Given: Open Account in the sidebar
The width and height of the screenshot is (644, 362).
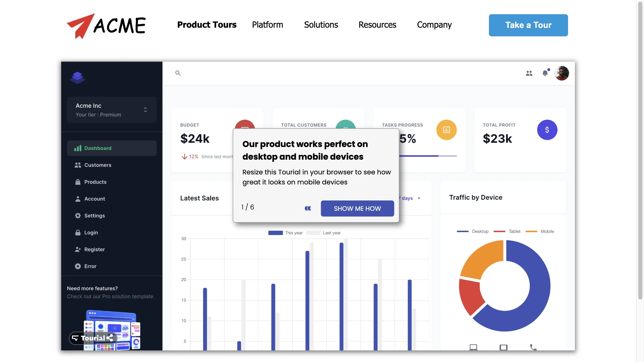Looking at the screenshot, I should (112, 199).
